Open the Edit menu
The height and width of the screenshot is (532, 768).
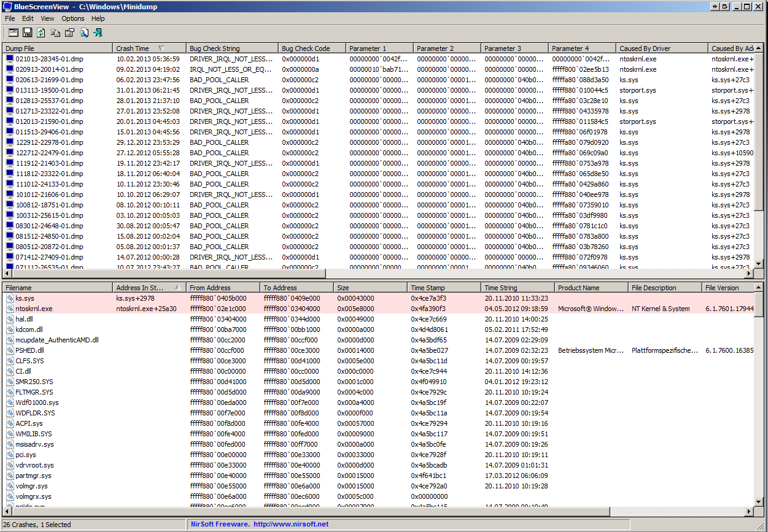tap(28, 18)
